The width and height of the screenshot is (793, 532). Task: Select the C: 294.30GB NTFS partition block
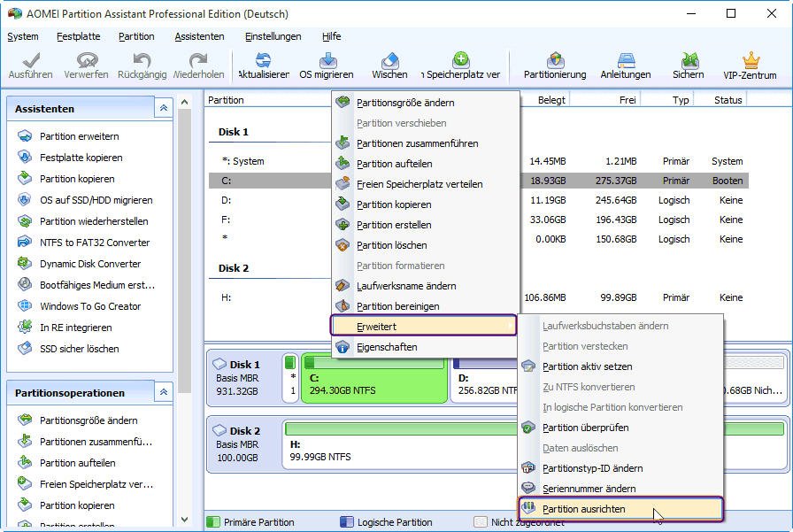point(374,378)
